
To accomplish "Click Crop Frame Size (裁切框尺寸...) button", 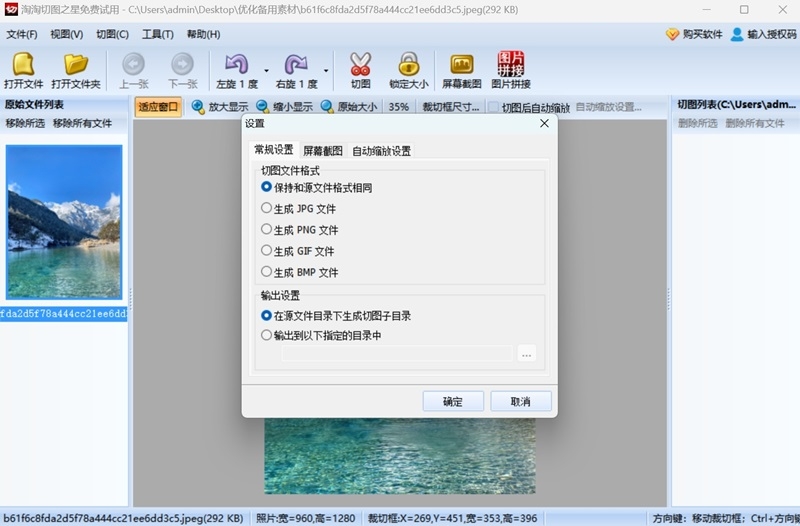I will (x=451, y=107).
